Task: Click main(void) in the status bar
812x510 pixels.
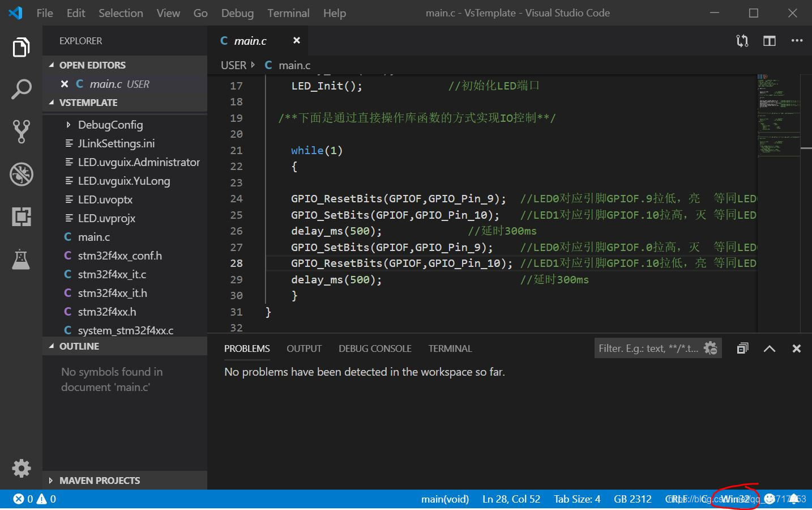Action: click(x=445, y=499)
